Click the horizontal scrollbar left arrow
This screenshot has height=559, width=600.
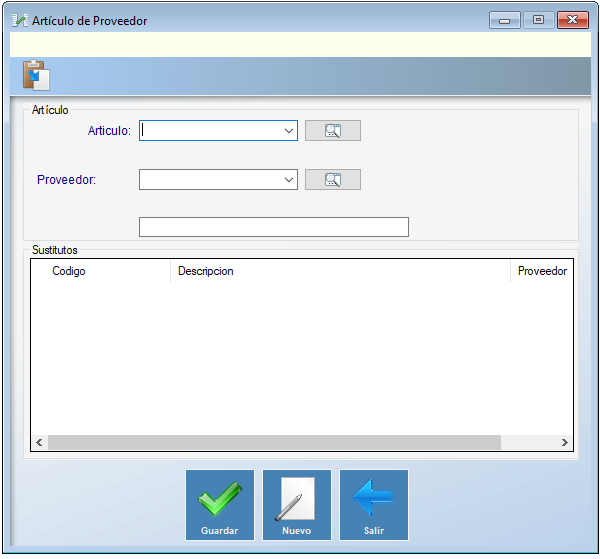[x=40, y=442]
